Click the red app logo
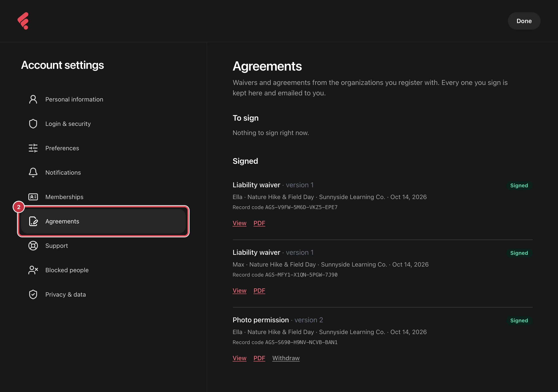The width and height of the screenshot is (558, 392). coord(23,21)
